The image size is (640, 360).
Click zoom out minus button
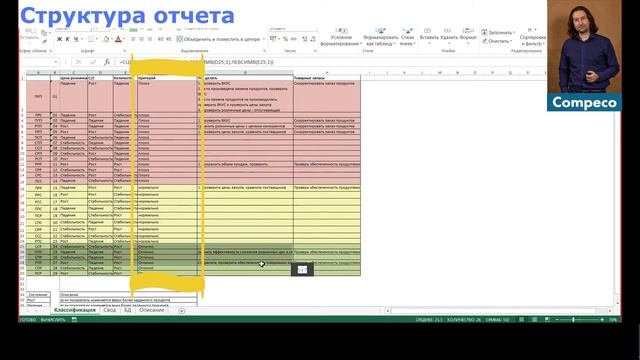point(557,320)
